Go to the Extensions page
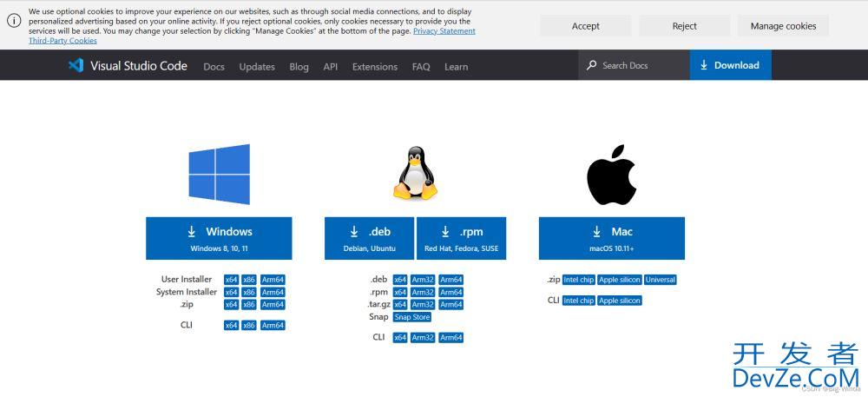 click(x=374, y=67)
